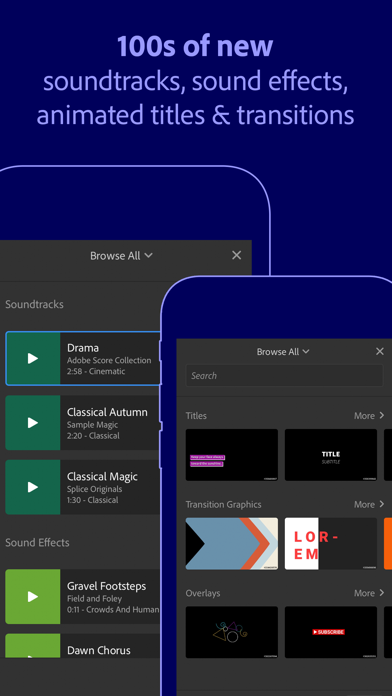The height and width of the screenshot is (696, 392).
Task: Close the soundtracks browse panel
Action: 237,255
